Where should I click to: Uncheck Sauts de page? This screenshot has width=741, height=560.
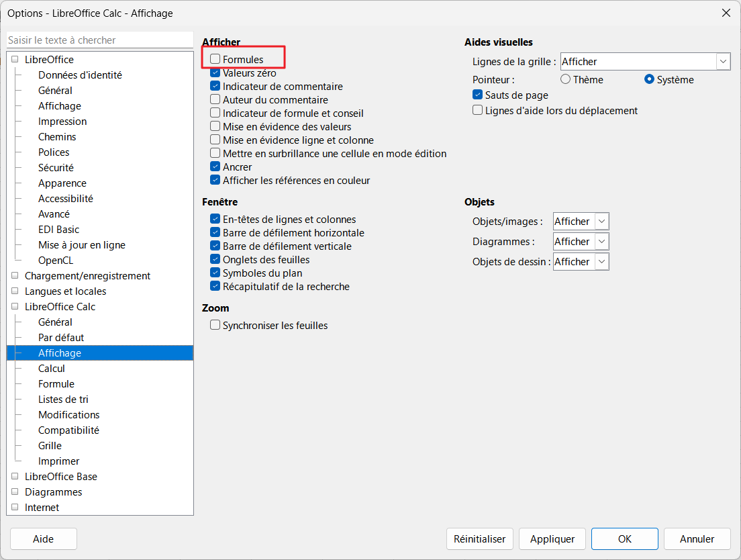(x=478, y=95)
